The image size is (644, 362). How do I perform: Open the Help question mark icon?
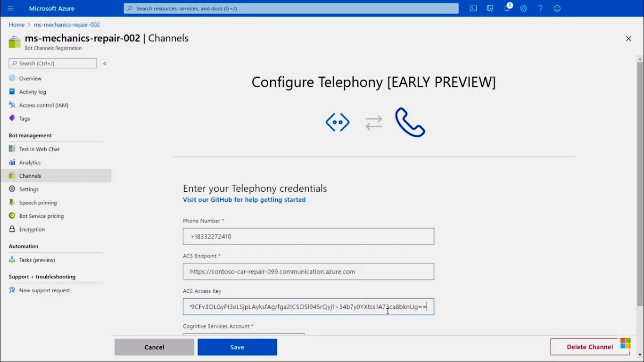540,8
